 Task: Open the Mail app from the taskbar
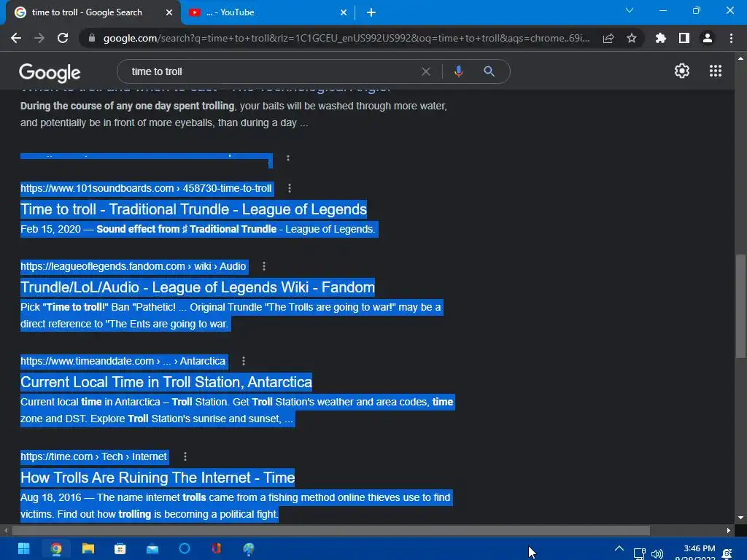coord(152,549)
